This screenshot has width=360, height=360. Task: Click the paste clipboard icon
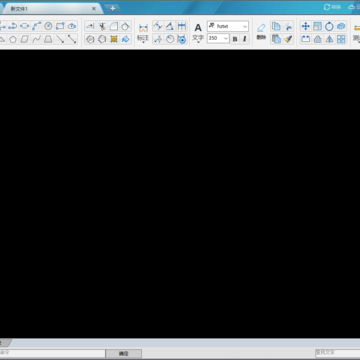coord(276,39)
